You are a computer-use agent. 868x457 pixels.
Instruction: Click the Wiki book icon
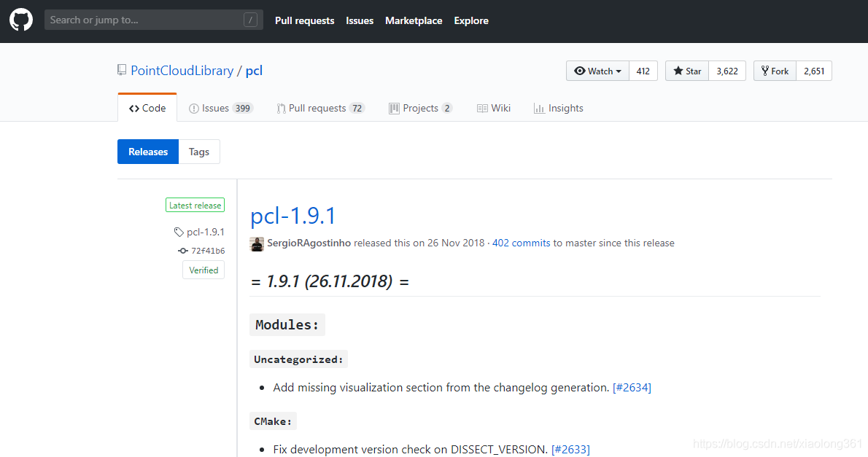[x=482, y=109]
